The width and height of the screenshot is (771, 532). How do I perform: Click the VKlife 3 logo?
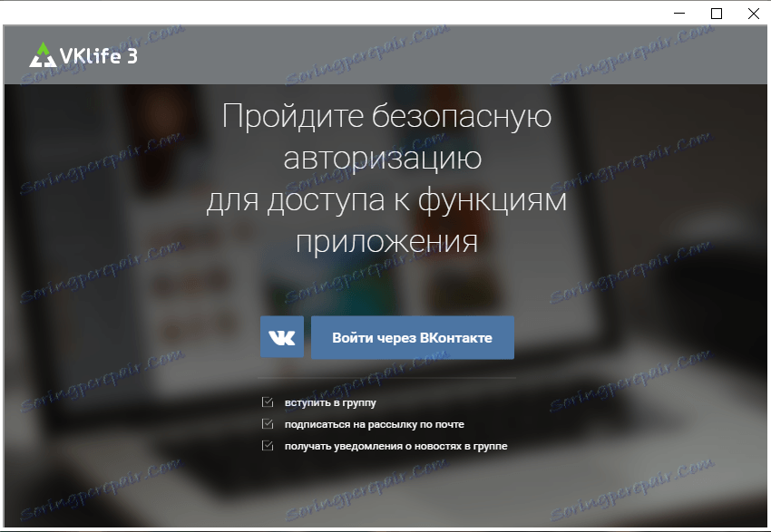point(83,55)
